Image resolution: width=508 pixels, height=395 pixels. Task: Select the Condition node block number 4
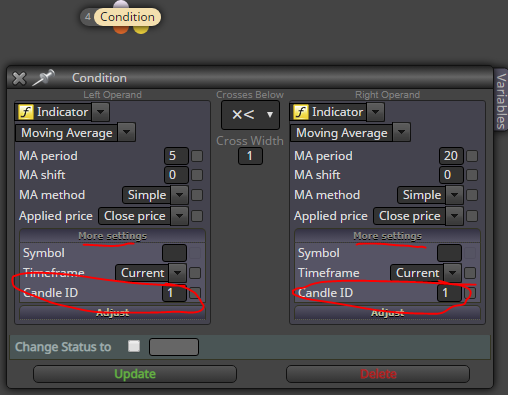88,17
